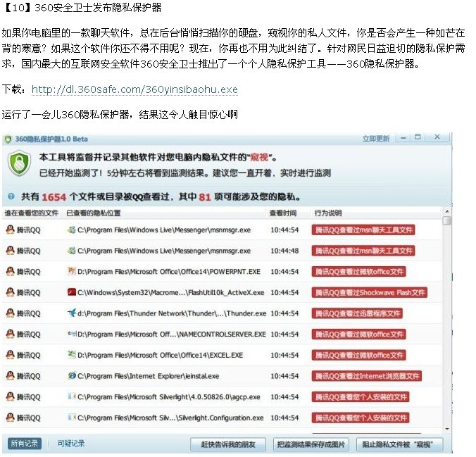Click the red Flash icon before FlashUtil10k_ActiveX.exe
The width and height of the screenshot is (476, 457).
[72, 292]
